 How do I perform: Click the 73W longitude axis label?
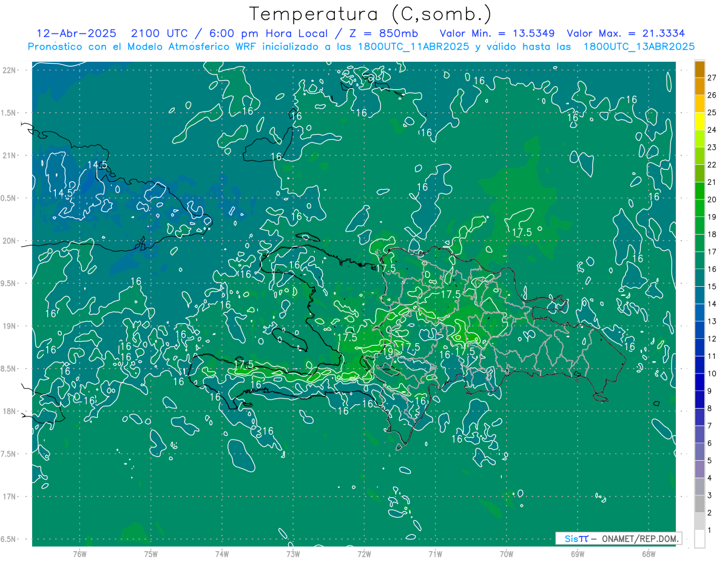tap(293, 554)
